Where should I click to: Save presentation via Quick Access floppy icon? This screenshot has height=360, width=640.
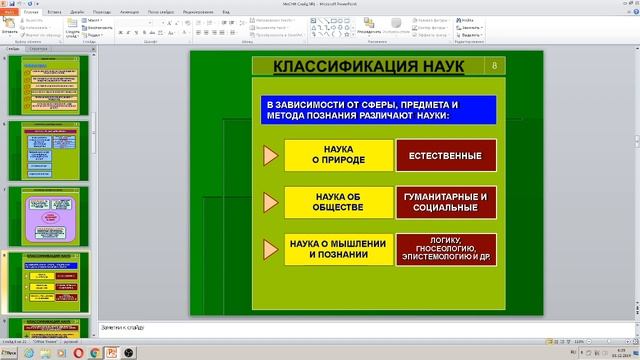click(12, 4)
